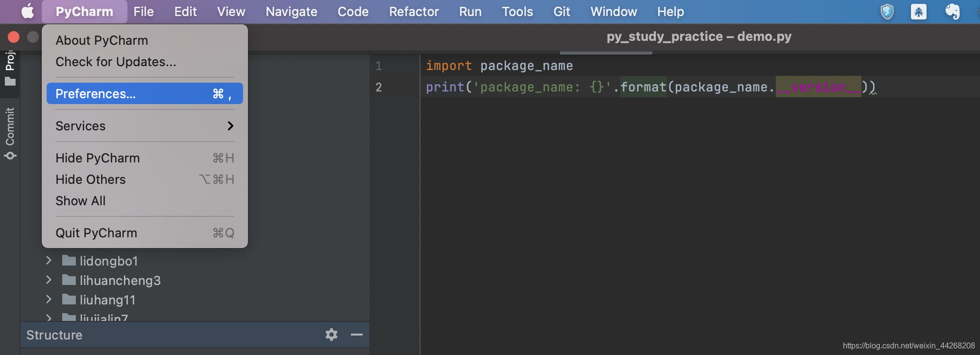Click the import keyword on line 1

point(449,66)
